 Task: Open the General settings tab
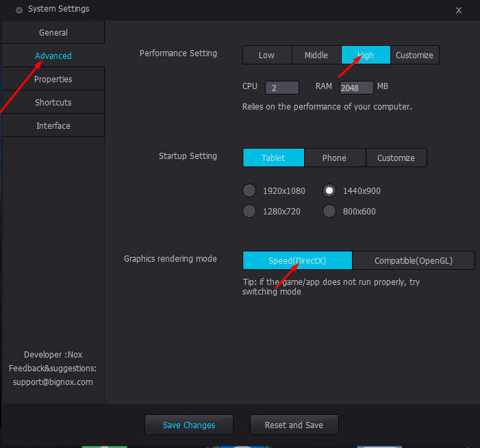(x=53, y=32)
